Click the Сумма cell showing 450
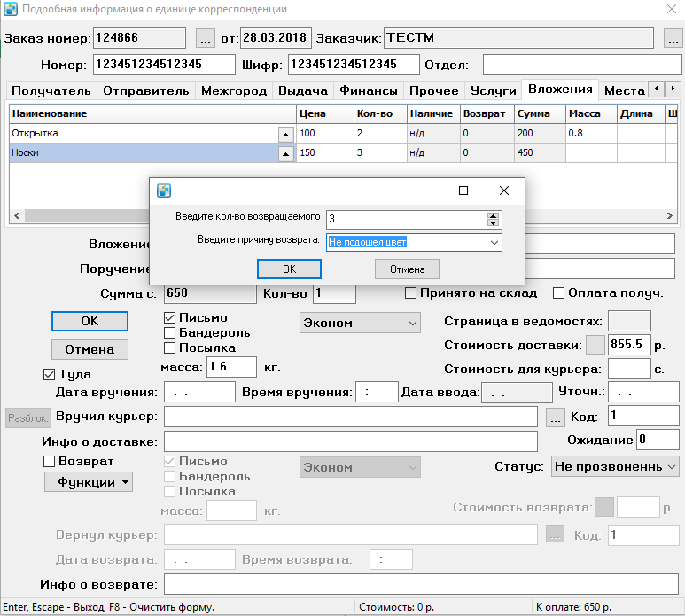Image resolution: width=685 pixels, height=616 pixels. pos(540,153)
